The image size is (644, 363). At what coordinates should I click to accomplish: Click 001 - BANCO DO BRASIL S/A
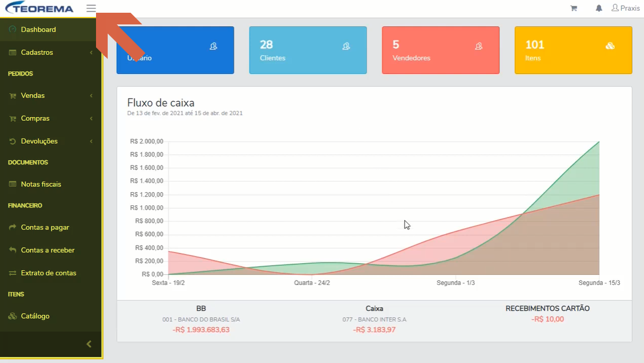pos(201,319)
